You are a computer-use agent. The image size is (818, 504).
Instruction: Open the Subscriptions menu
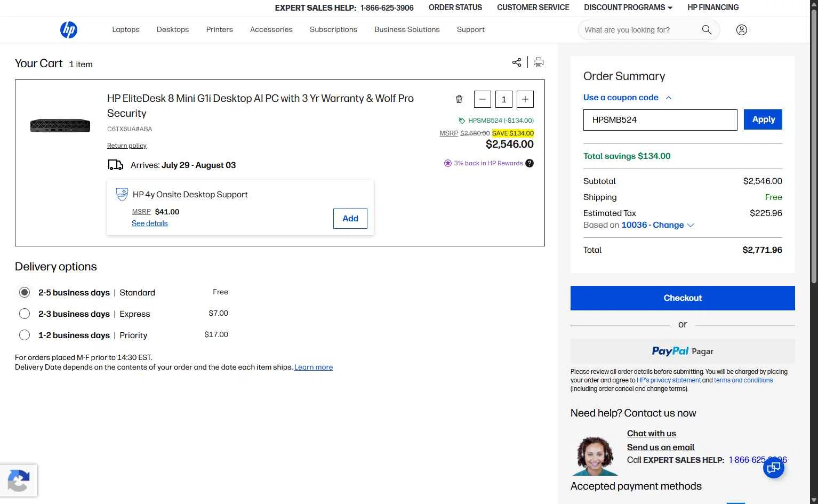coord(333,30)
